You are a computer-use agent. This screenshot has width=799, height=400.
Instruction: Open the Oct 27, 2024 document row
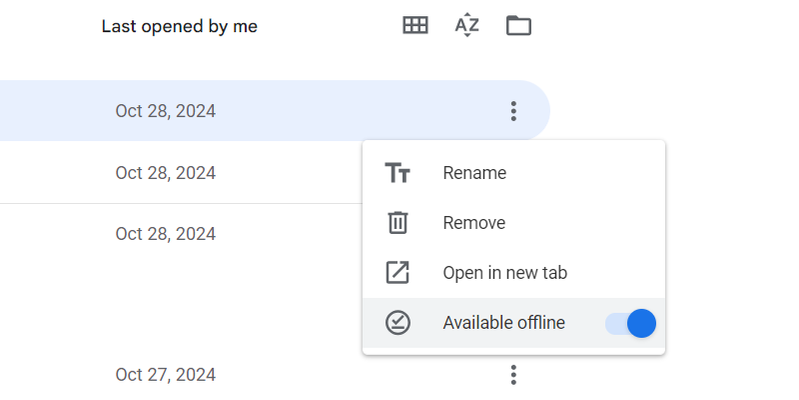165,375
